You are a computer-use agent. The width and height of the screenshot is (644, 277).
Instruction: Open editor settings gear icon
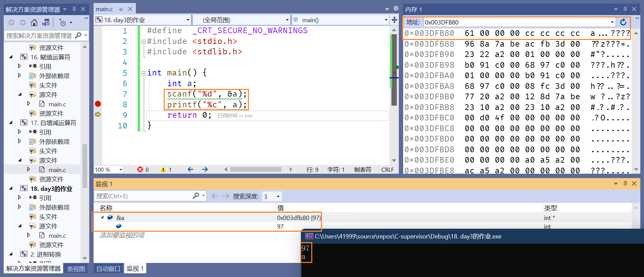point(396,8)
